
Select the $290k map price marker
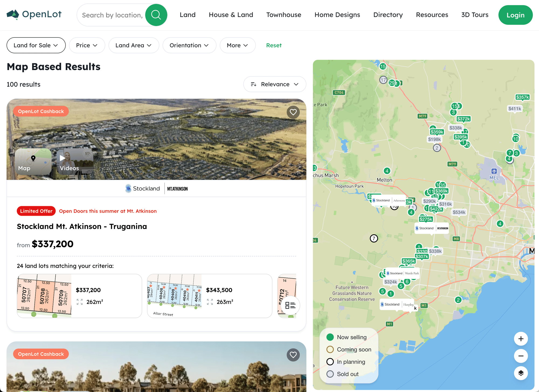(x=429, y=201)
